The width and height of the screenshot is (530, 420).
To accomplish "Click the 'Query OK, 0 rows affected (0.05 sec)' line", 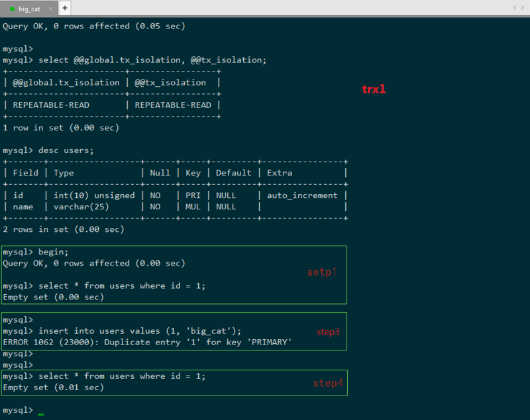I will (x=94, y=26).
